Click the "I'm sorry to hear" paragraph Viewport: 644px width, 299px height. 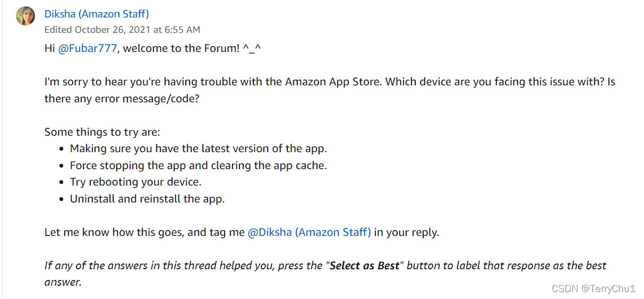pyautogui.click(x=330, y=90)
